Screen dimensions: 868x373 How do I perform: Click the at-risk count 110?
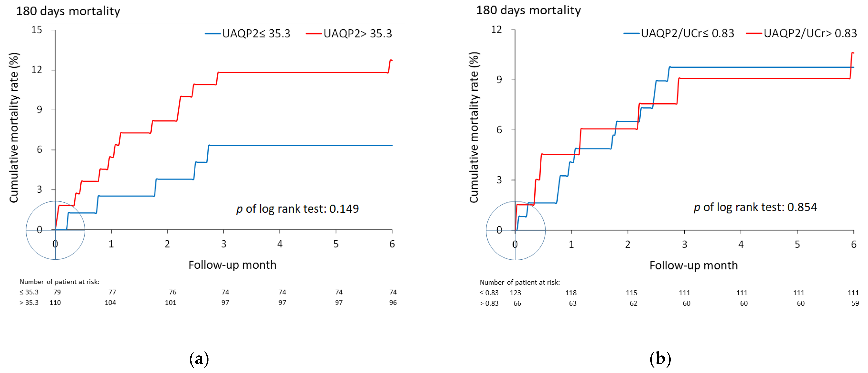click(x=55, y=303)
